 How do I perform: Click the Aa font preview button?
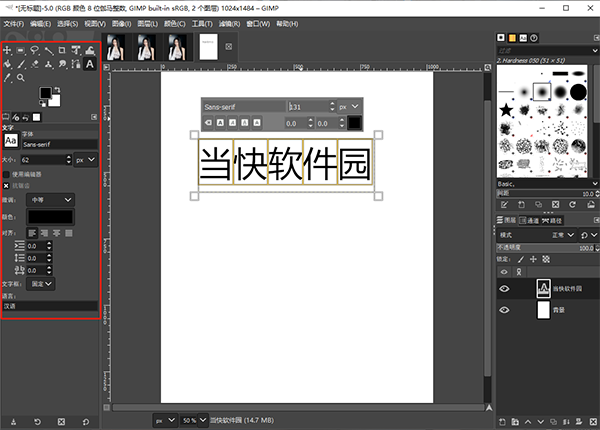pos(11,141)
